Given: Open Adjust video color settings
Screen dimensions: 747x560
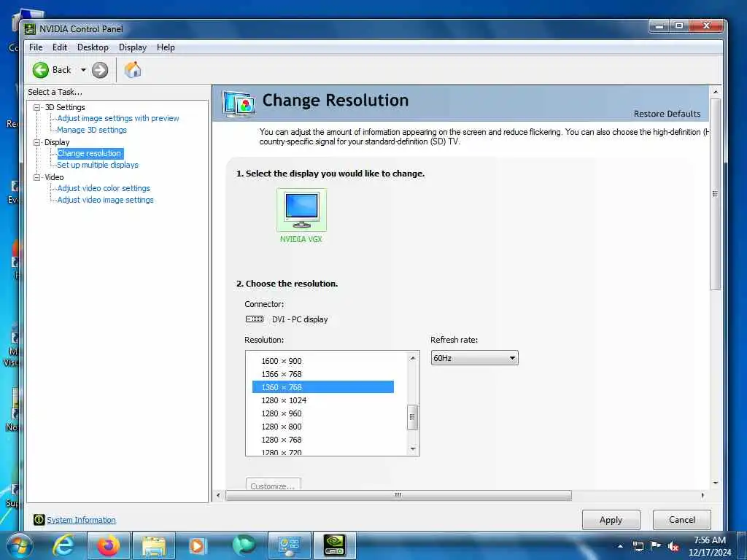Looking at the screenshot, I should [x=104, y=188].
